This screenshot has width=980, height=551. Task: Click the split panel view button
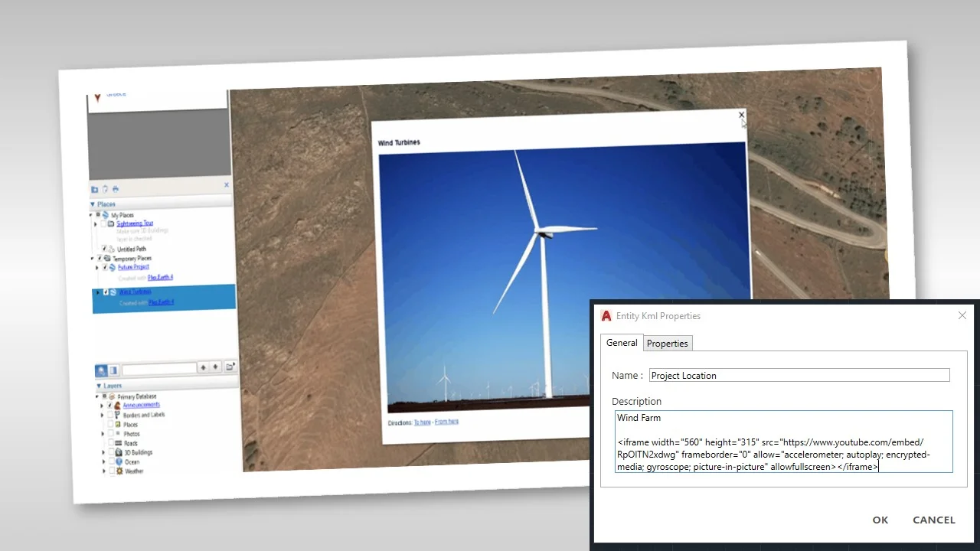tap(113, 370)
